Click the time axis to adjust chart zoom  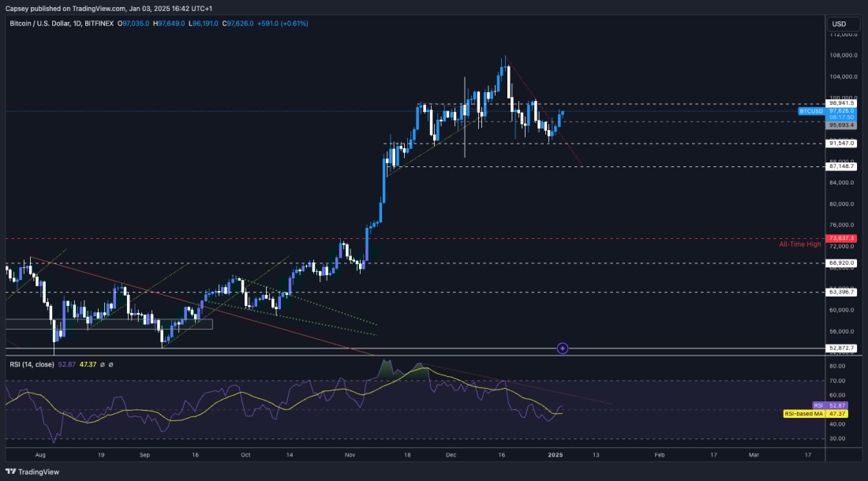(x=395, y=455)
